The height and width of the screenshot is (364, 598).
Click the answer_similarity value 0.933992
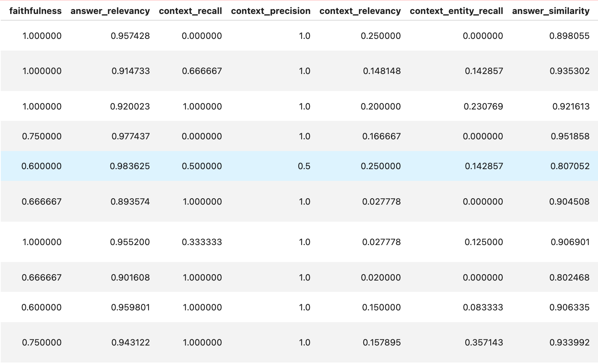569,342
